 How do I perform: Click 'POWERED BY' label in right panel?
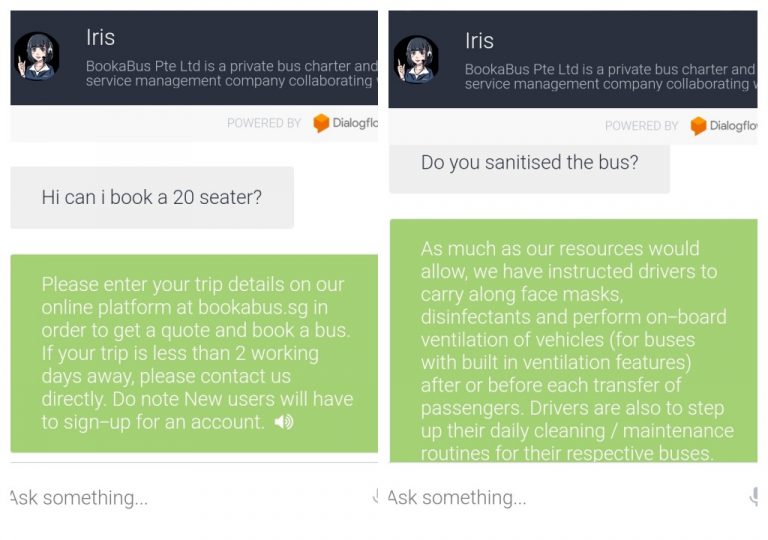[x=642, y=126]
